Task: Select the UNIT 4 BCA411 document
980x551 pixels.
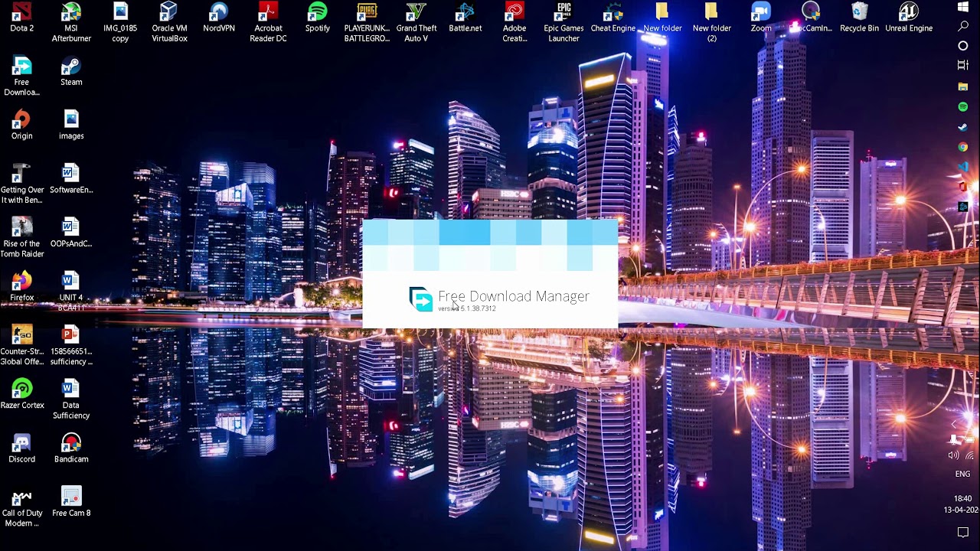Action: point(71,292)
